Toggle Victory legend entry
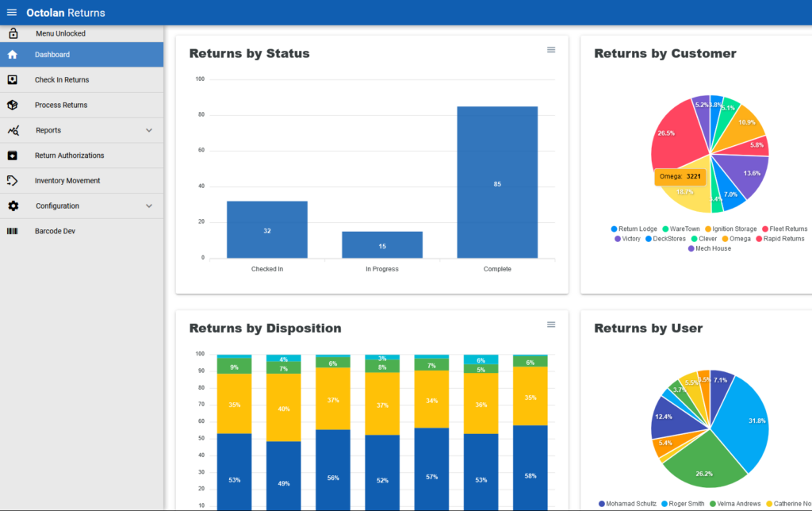812x511 pixels. tap(627, 238)
